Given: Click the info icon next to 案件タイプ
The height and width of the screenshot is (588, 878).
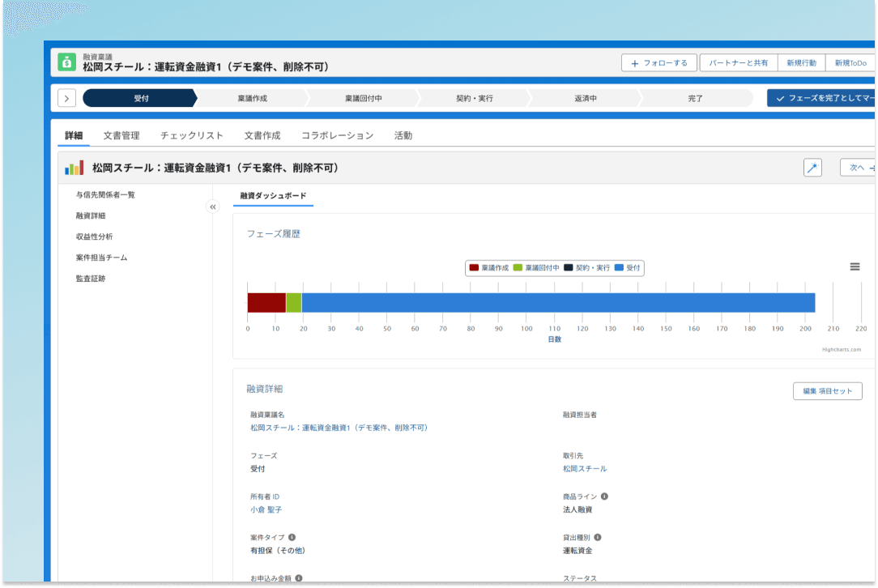Looking at the screenshot, I should [x=291, y=536].
